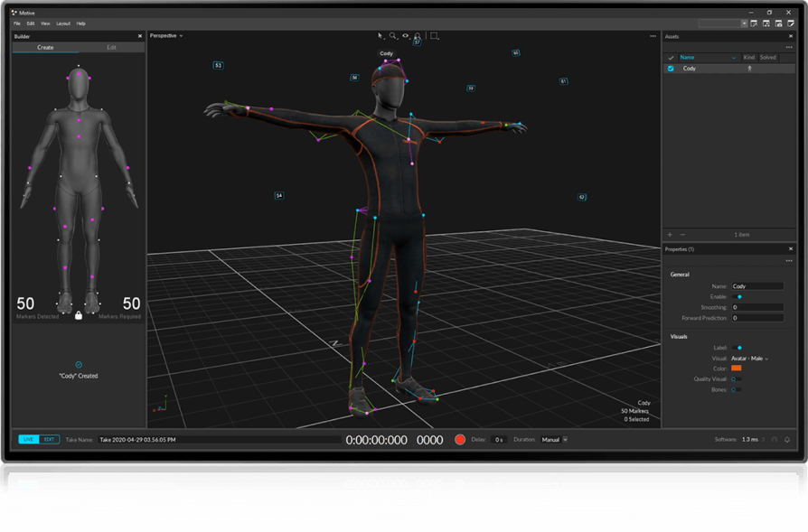Image resolution: width=808 pixels, height=532 pixels.
Task: Select the arrow selection tool in the viewport toolbar
Action: click(x=381, y=36)
